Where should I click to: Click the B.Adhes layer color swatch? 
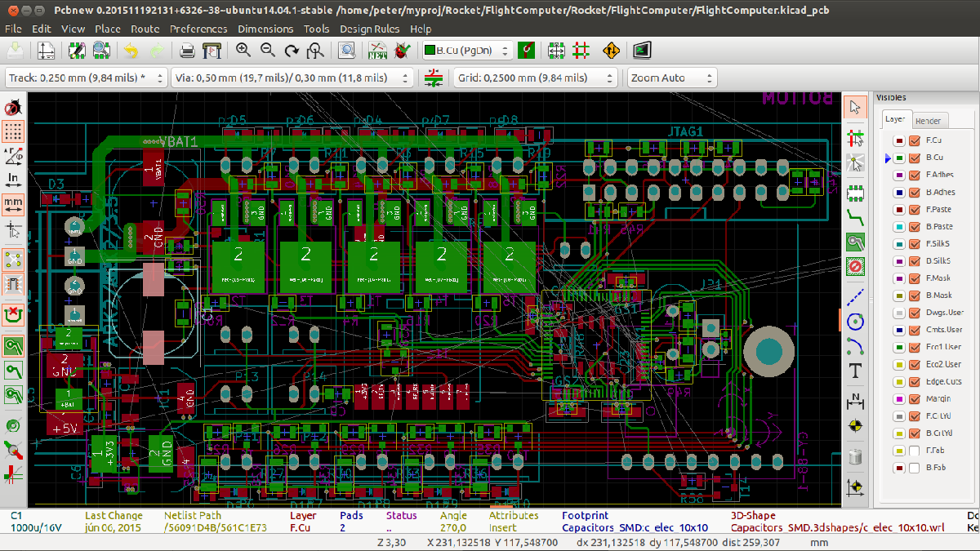tap(898, 193)
